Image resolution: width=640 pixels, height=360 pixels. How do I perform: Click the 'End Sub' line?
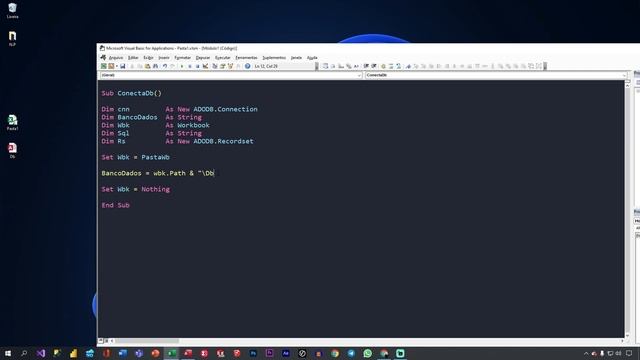(116, 205)
